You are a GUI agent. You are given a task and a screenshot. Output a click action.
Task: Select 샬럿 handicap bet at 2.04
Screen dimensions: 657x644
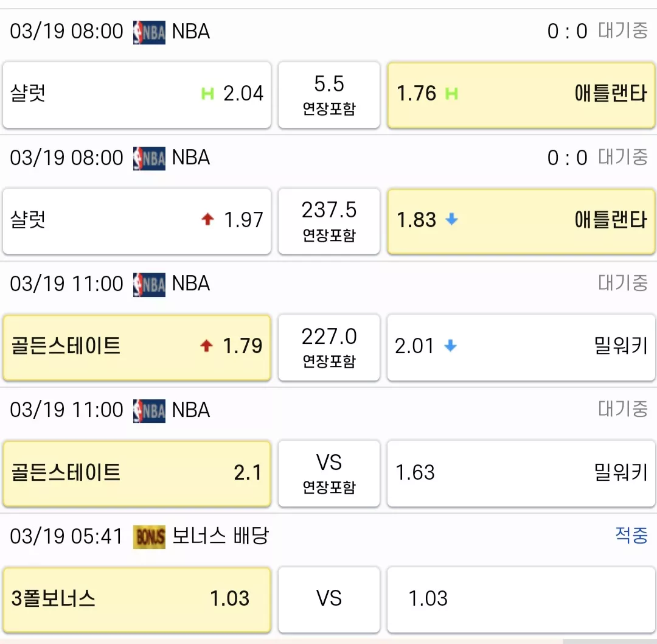point(137,95)
